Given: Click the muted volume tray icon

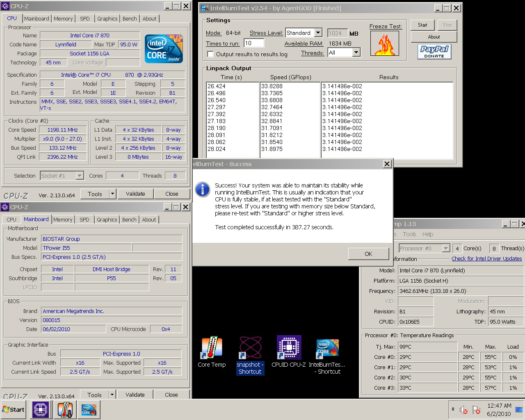Looking at the screenshot, I should coord(463,410).
